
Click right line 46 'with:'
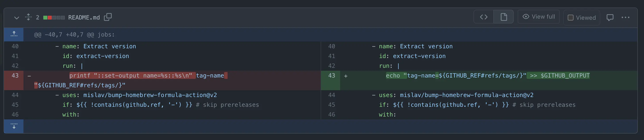point(387,115)
